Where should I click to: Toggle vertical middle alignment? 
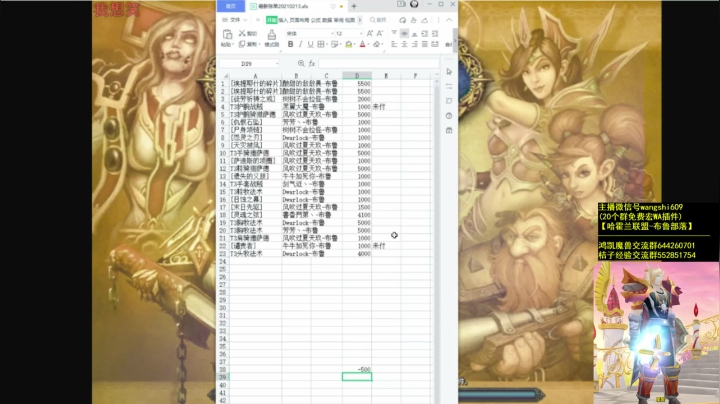404,34
